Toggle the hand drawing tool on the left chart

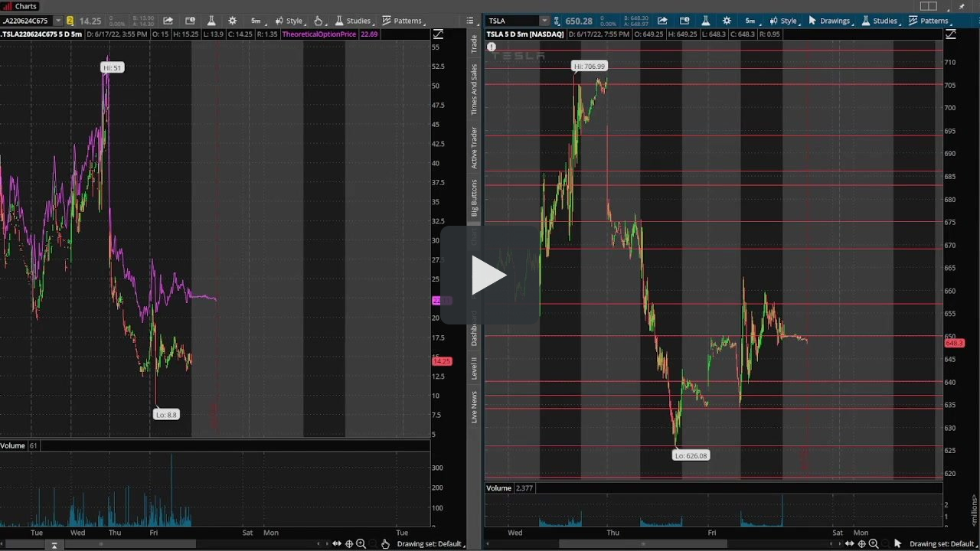pos(319,21)
